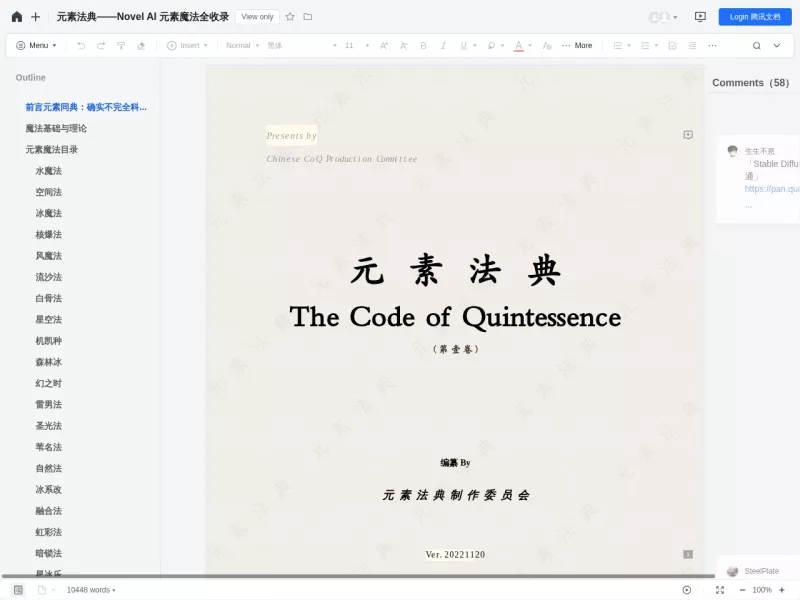Screen dimensions: 800x600
Task: Apply the red font color
Action: (x=518, y=46)
